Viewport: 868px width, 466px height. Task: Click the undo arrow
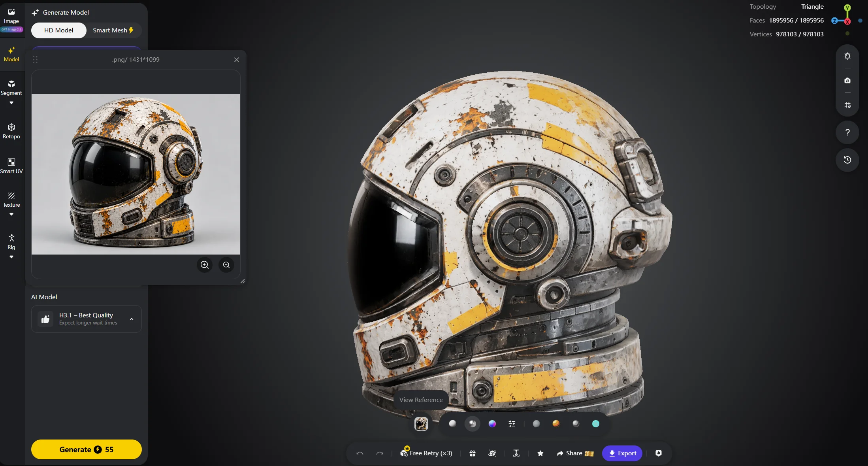[x=360, y=453]
